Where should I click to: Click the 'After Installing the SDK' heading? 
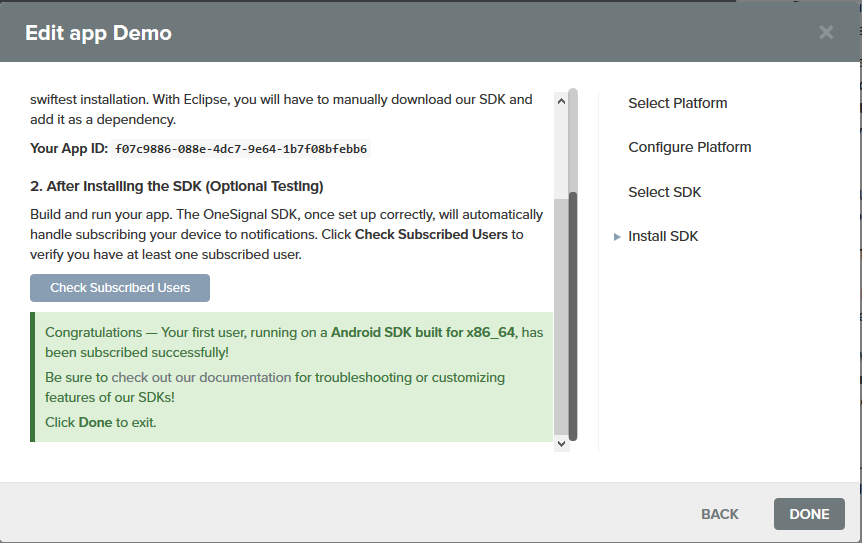[x=176, y=186]
